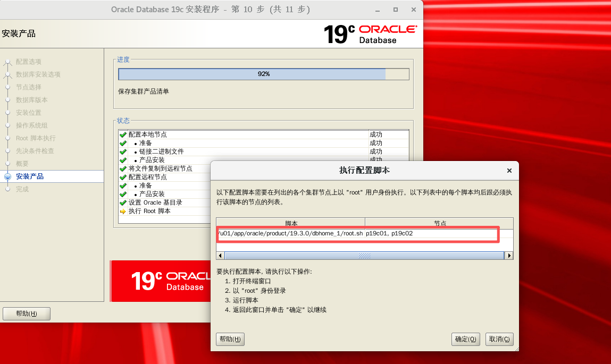Click the 节点 column header
The width and height of the screenshot is (611, 364).
[439, 223]
